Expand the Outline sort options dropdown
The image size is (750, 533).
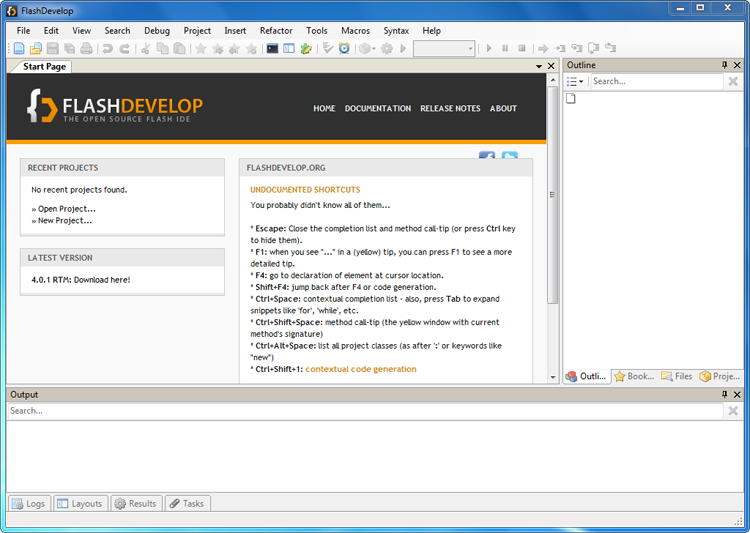[x=575, y=81]
